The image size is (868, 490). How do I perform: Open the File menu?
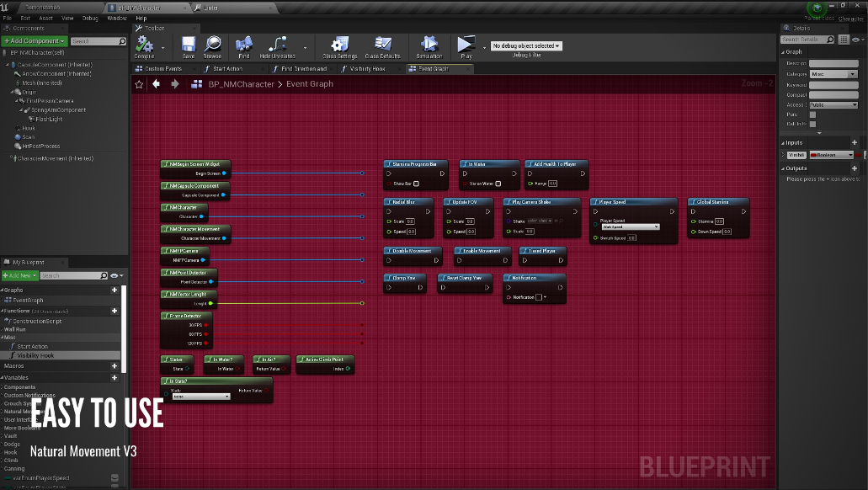8,19
